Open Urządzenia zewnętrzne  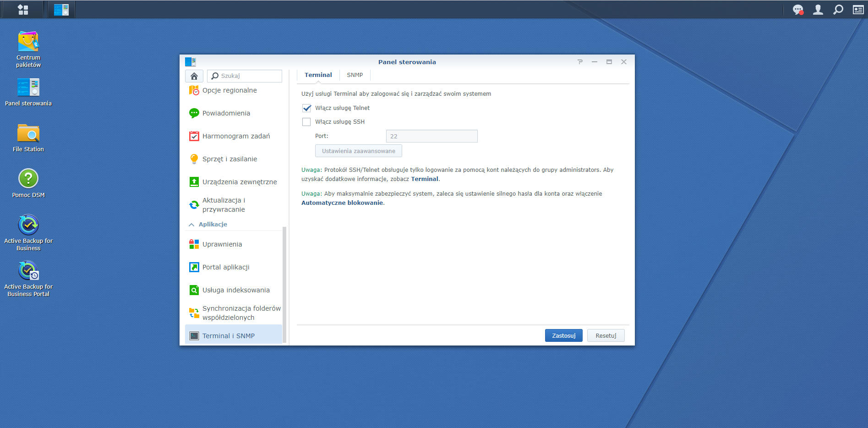point(234,182)
